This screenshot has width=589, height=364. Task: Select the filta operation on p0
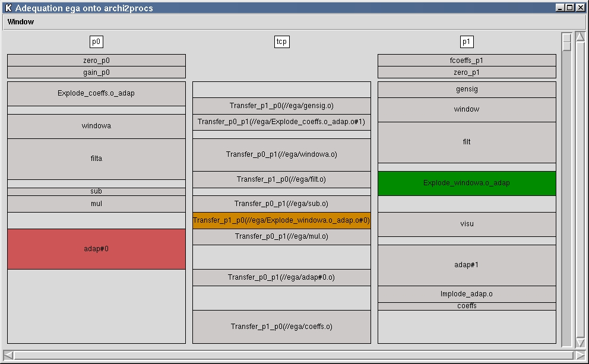(x=96, y=159)
